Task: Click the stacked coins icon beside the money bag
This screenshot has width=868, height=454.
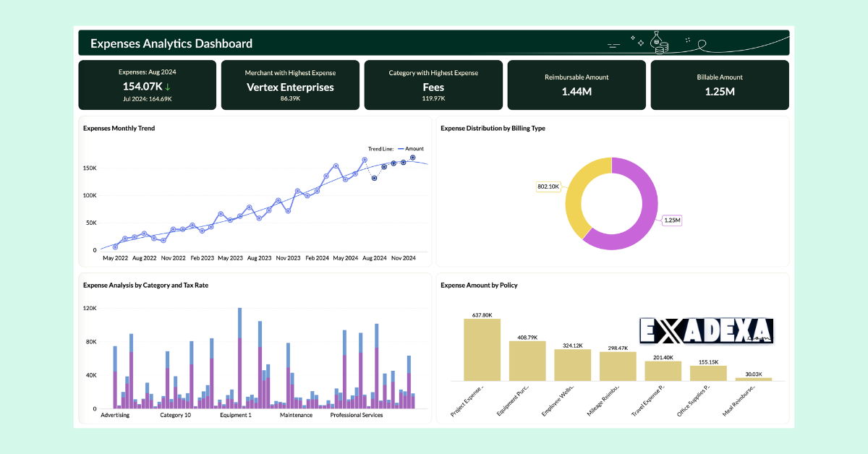Action: tap(663, 48)
